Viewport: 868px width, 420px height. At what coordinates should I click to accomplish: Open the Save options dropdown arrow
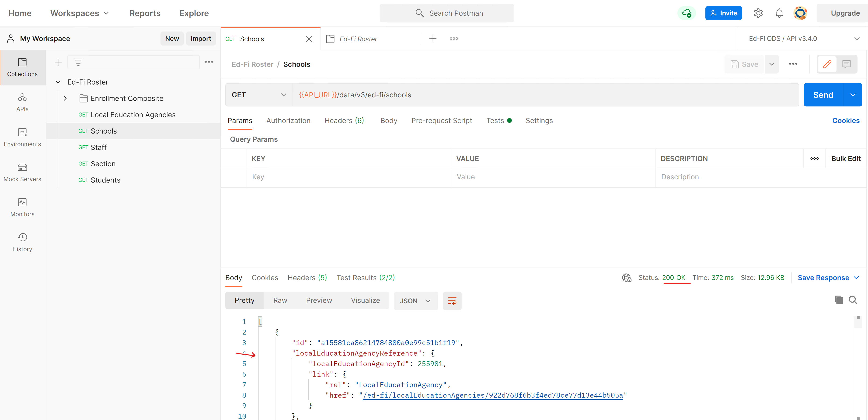point(772,64)
